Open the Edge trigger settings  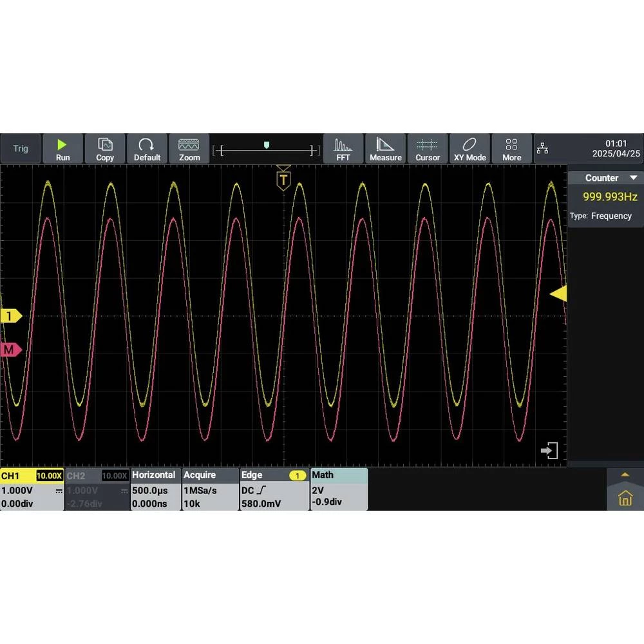(274, 489)
